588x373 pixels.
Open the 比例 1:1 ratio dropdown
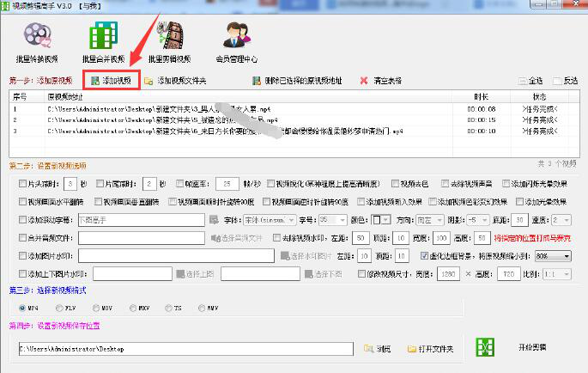(557, 274)
